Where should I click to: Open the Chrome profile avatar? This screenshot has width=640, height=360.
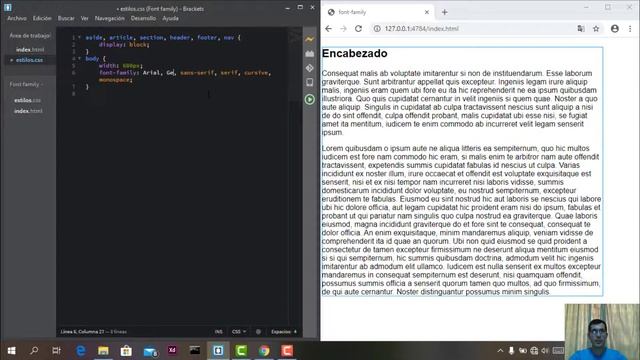615,29
